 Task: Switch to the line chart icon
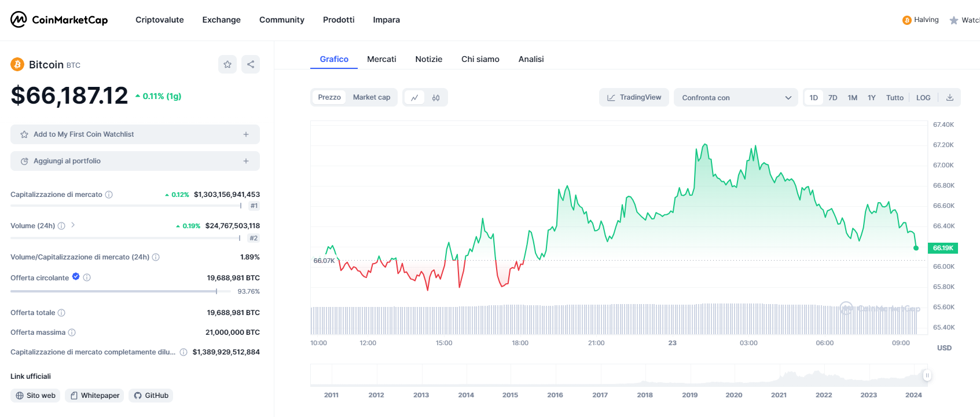tap(414, 98)
